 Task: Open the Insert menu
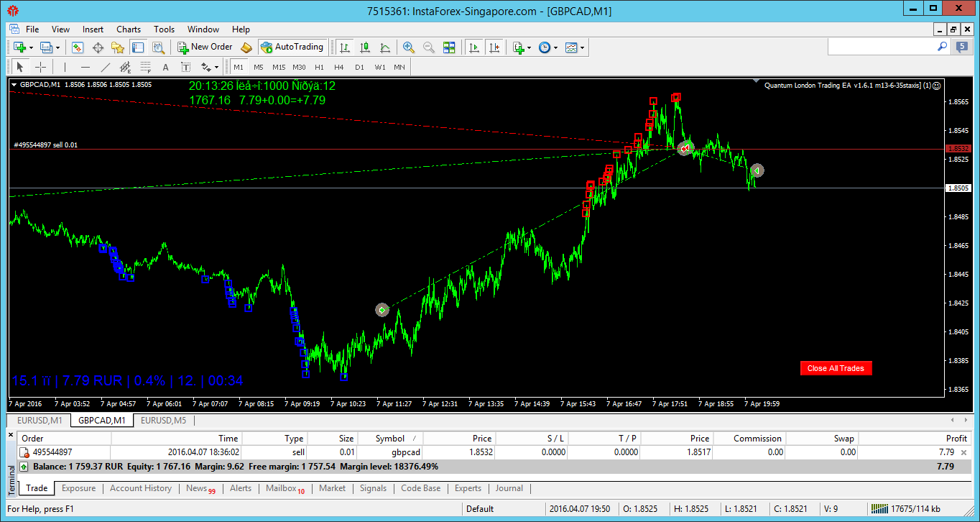pos(93,29)
